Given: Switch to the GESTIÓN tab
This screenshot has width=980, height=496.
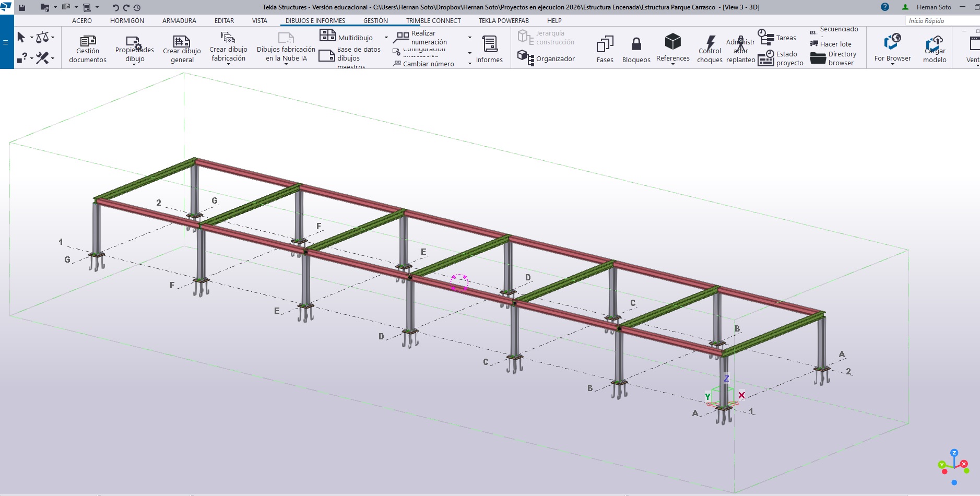Looking at the screenshot, I should pos(375,21).
